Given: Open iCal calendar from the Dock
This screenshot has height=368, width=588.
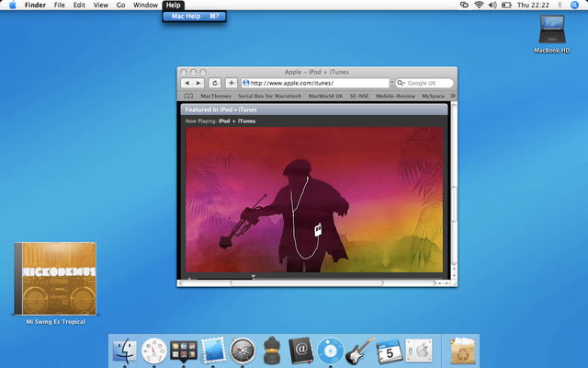Looking at the screenshot, I should coord(390,350).
